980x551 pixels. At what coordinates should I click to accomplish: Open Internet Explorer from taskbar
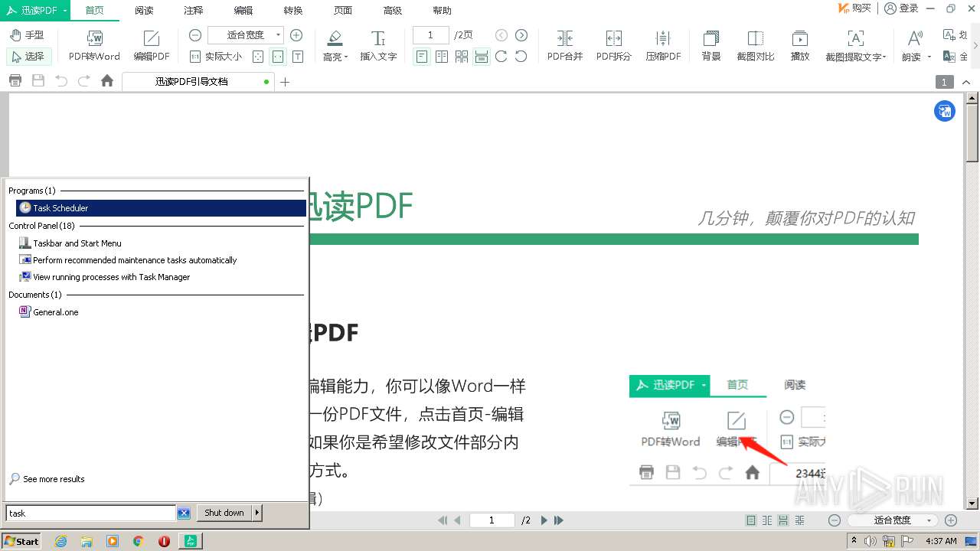60,541
